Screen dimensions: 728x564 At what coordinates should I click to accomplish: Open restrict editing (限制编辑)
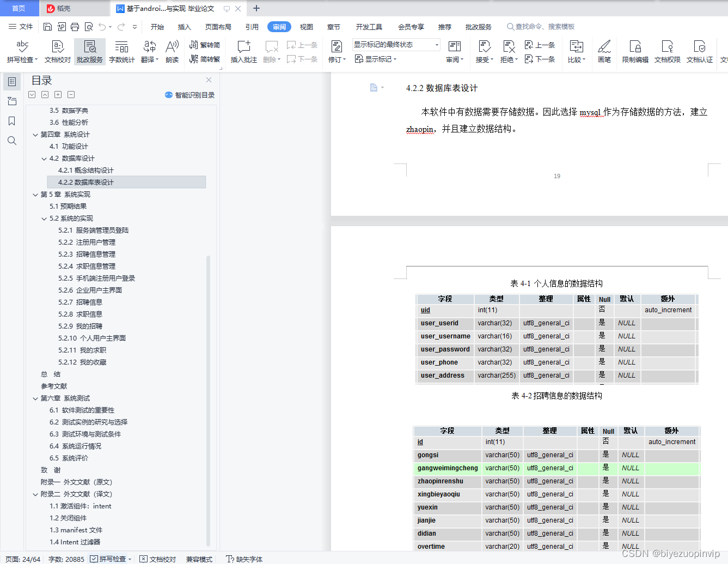[635, 52]
